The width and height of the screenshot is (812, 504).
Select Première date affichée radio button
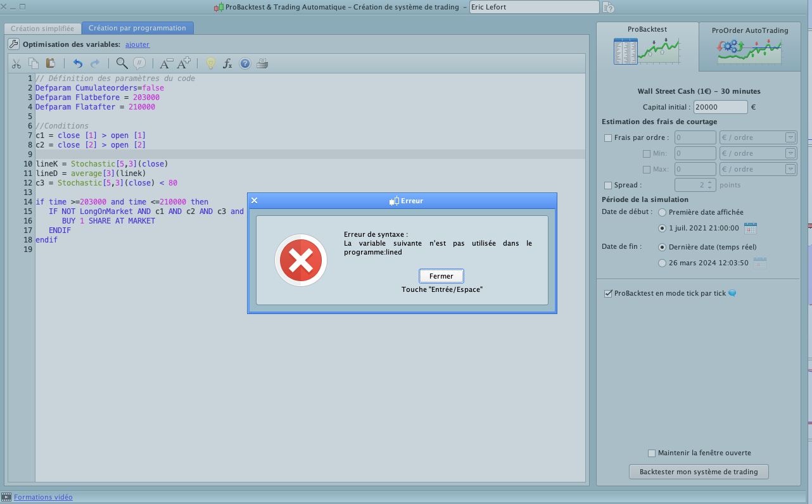pos(663,212)
